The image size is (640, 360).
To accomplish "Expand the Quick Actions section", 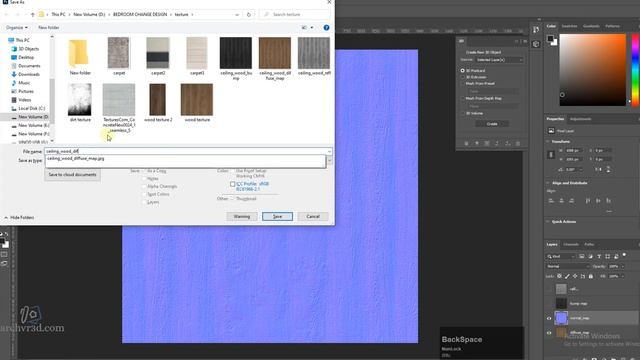I will tap(548, 222).
